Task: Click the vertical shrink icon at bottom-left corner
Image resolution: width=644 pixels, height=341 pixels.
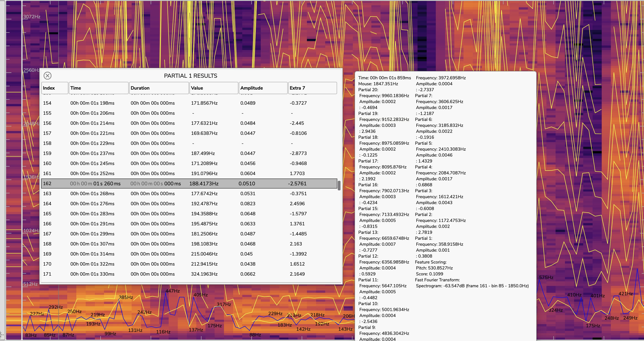Action: click(1, 335)
